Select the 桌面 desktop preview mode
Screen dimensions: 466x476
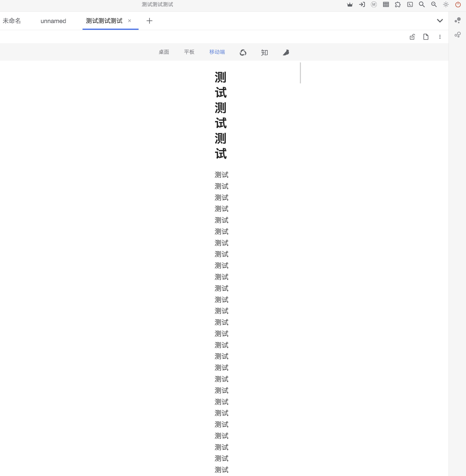point(164,52)
